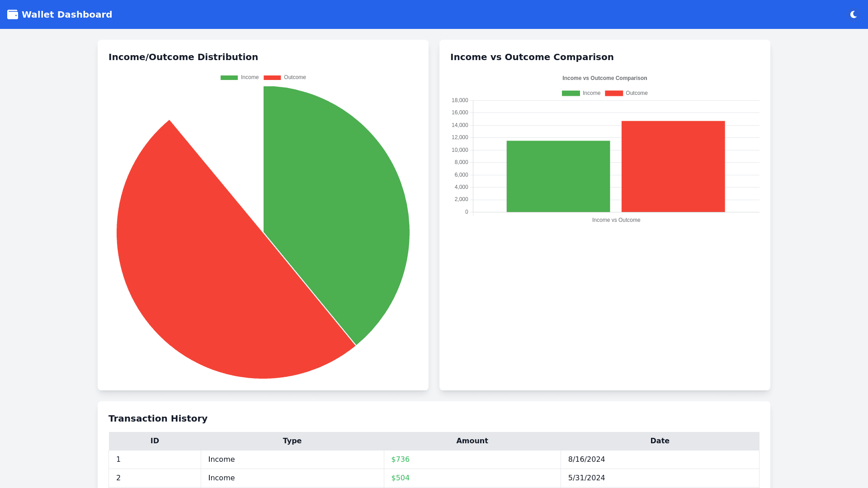This screenshot has height=488, width=868.
Task: Select the $736 amount cell
Action: [x=401, y=460]
